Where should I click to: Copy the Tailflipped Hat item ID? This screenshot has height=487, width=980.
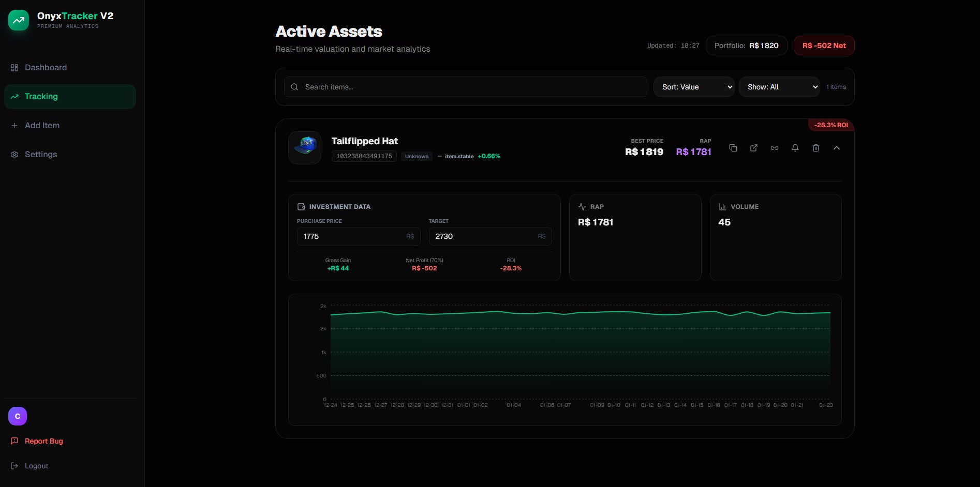tap(733, 148)
